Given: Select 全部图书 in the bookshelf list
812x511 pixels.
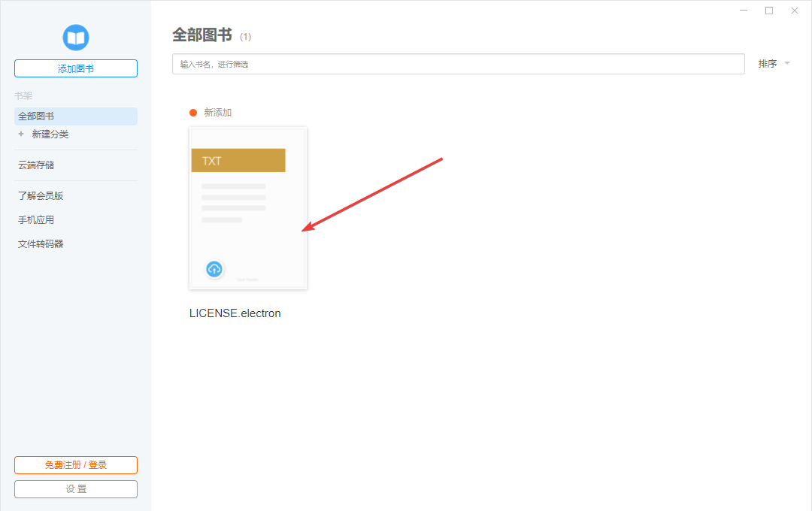Looking at the screenshot, I should point(76,116).
